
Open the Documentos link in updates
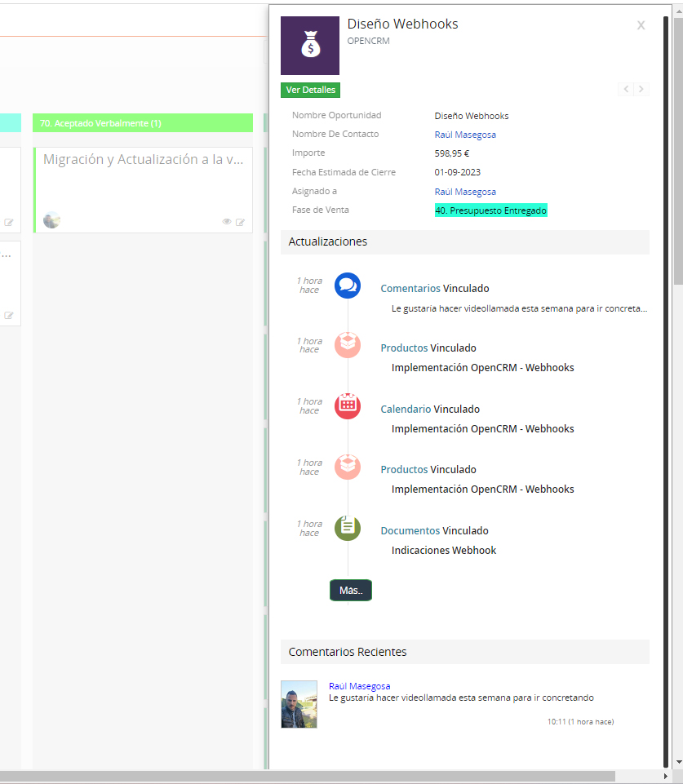410,530
